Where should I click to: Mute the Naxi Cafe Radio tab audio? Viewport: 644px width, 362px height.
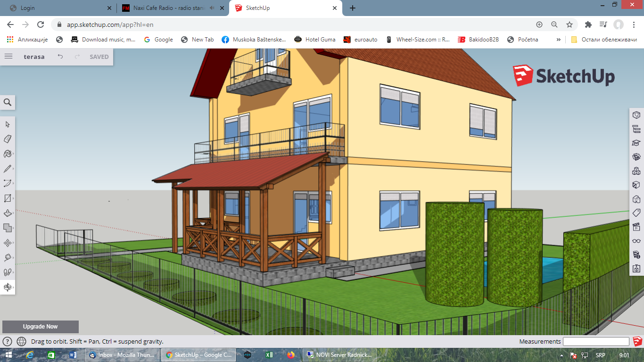212,8
